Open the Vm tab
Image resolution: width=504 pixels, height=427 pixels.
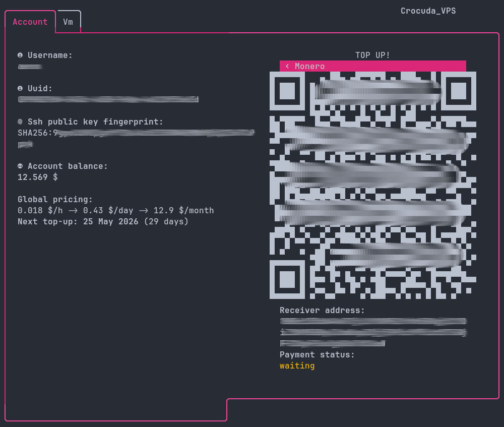[68, 22]
